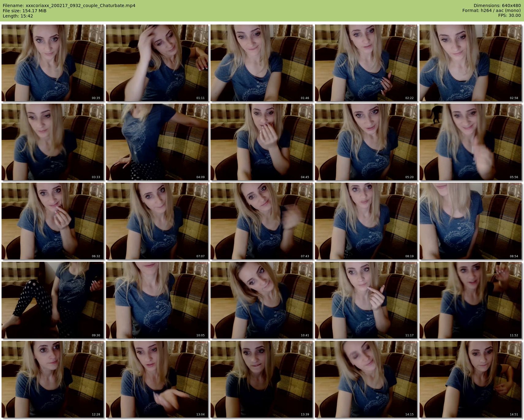Click the frame stamped 11:52
The image size is (524, 420).
click(471, 300)
